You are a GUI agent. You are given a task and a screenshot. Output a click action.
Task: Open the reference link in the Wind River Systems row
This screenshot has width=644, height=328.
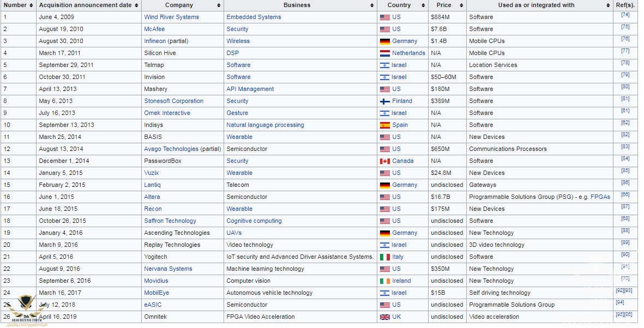click(x=625, y=15)
